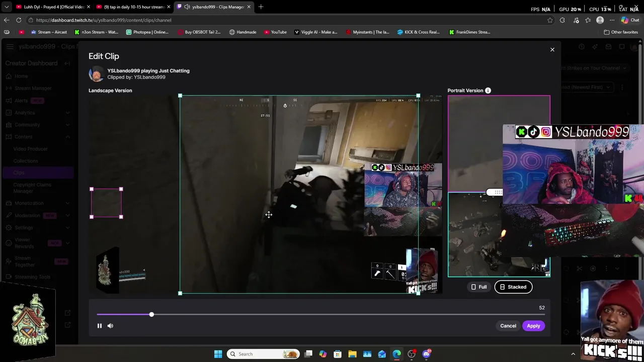
Task: Open Task View on the taskbar
Action: click(x=308, y=354)
